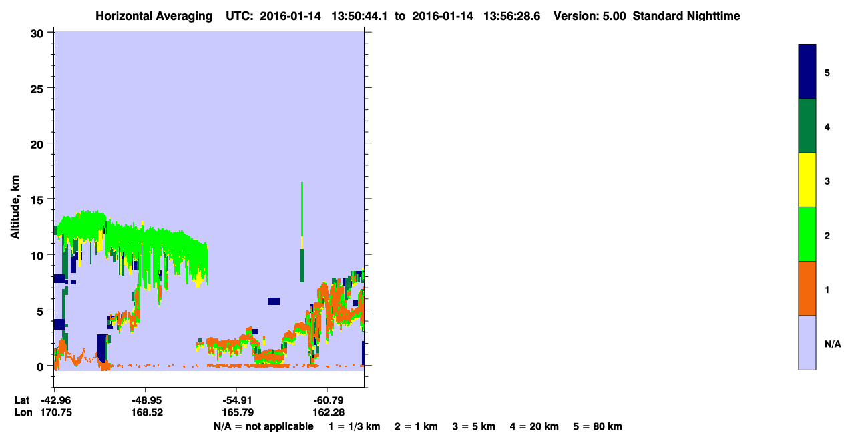
Task: Click the "Lon" row label
Action: (23, 412)
